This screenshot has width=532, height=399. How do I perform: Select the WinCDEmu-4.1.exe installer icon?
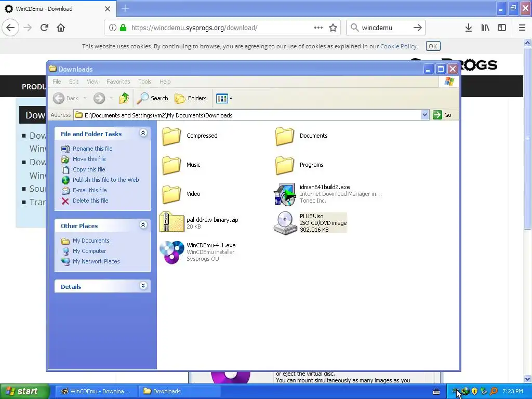[171, 252]
